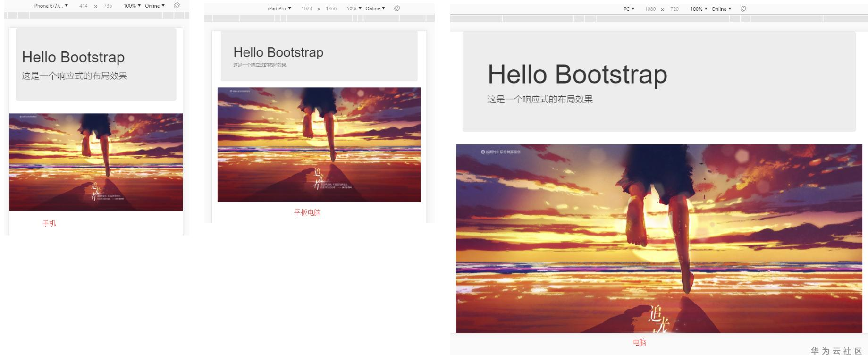Click the 720 height field
Image resolution: width=868 pixels, height=363 pixels.
click(x=674, y=9)
